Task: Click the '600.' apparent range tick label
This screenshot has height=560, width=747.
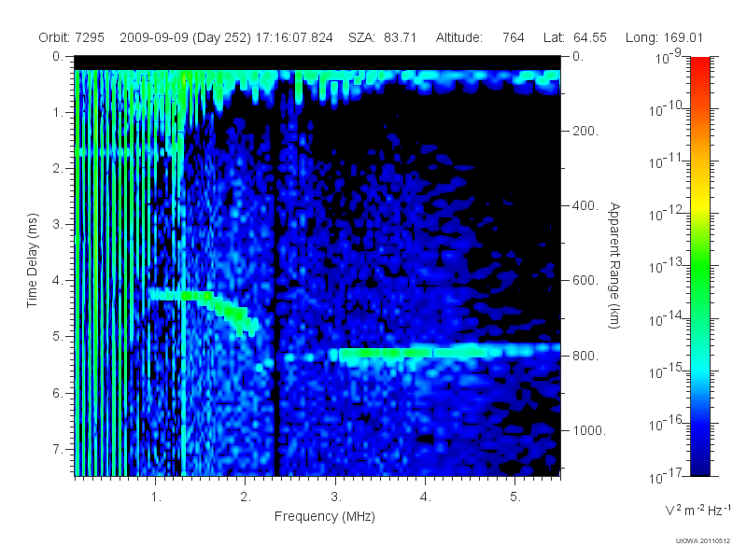Action: (x=585, y=281)
